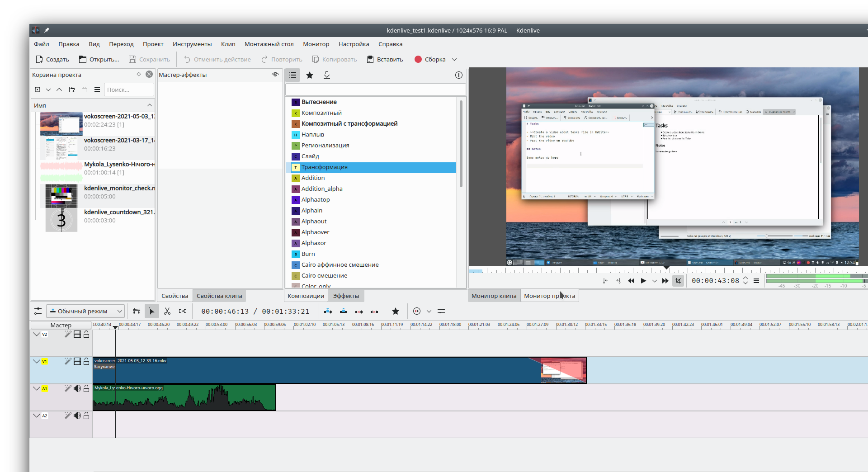Mute audio track A1 with the speaker icon
This screenshot has width=868, height=472.
click(77, 388)
